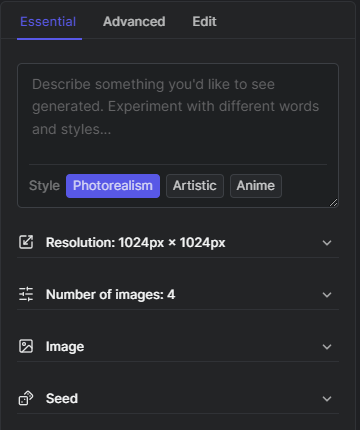Select the Photorealism style
Viewport: 360px width, 430px height.
click(x=113, y=186)
